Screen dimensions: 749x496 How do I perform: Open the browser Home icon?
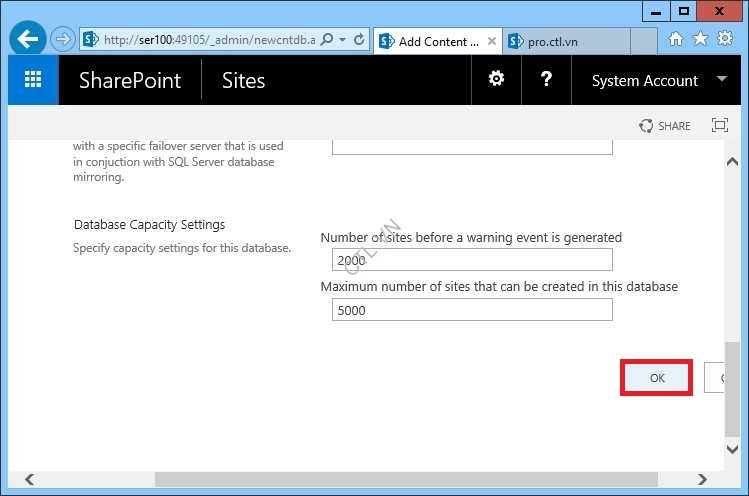(x=675, y=39)
